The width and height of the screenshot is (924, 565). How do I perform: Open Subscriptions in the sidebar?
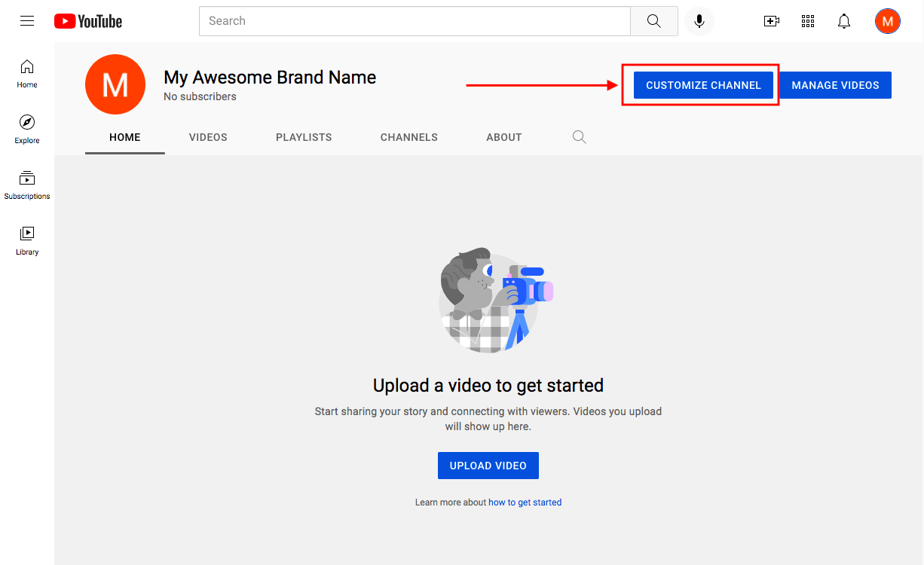27,185
